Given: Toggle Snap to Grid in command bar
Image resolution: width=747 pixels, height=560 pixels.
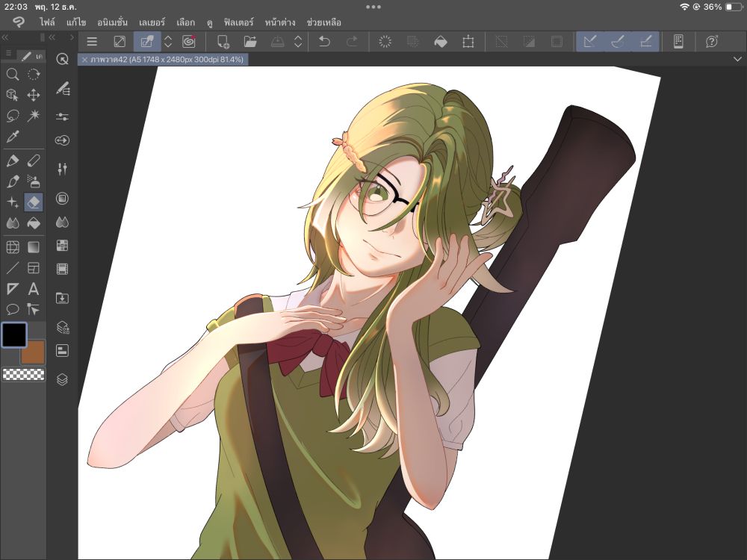Looking at the screenshot, I should click(645, 42).
